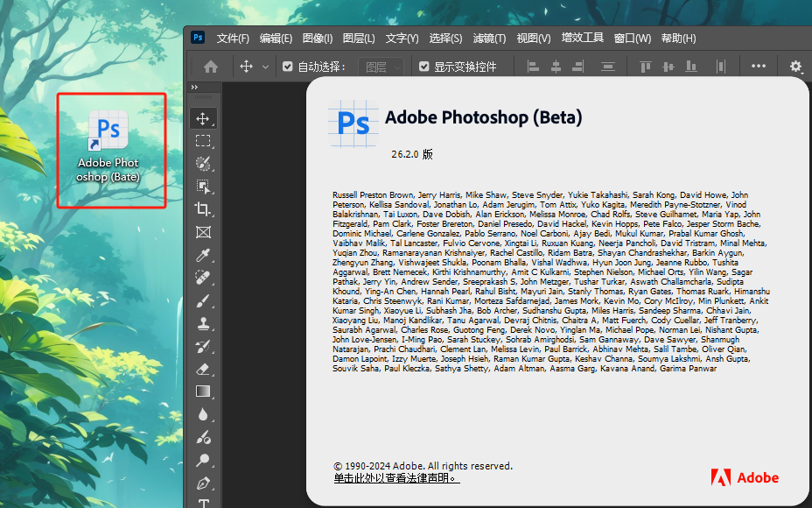812x508 pixels.
Task: Open the 视图(V) menu
Action: point(534,39)
